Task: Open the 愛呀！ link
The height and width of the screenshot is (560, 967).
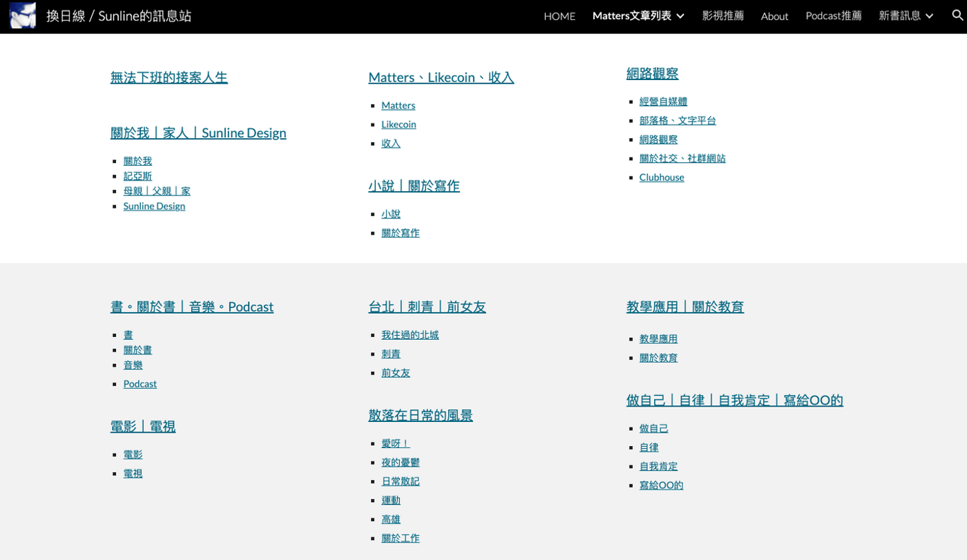Action: point(396,443)
